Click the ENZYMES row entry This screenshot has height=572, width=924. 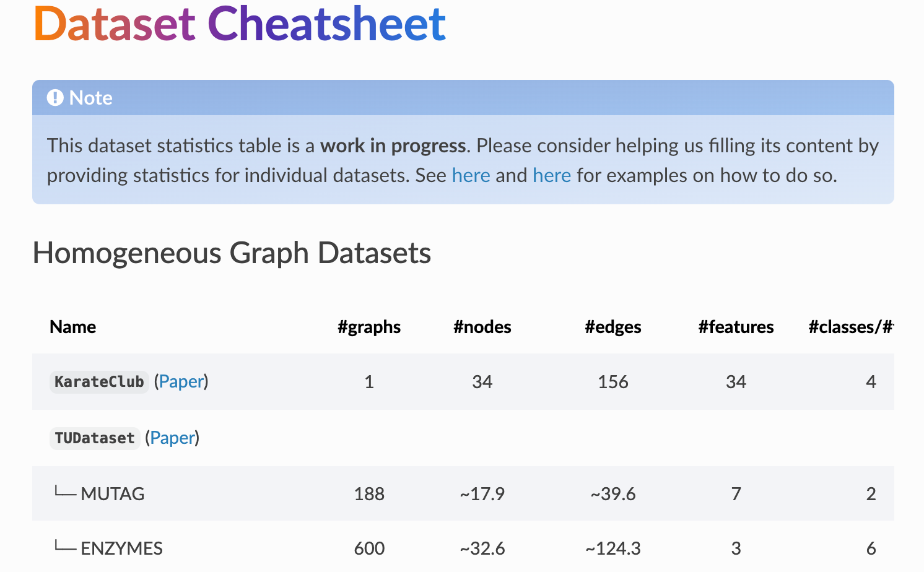[x=122, y=548]
